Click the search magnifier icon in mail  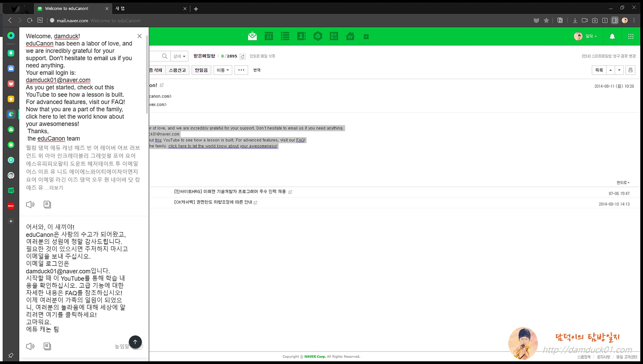pyautogui.click(x=164, y=56)
